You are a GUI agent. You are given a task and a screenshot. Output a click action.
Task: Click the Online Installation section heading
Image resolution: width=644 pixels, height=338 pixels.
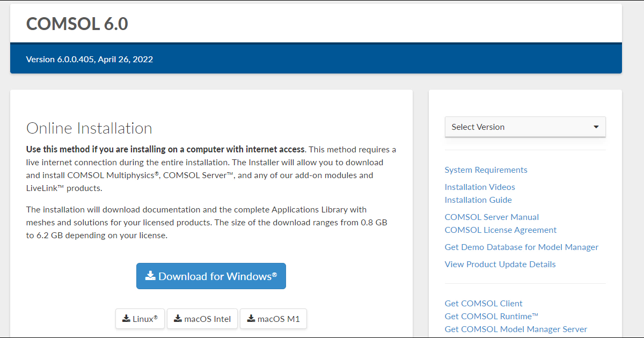(x=89, y=128)
